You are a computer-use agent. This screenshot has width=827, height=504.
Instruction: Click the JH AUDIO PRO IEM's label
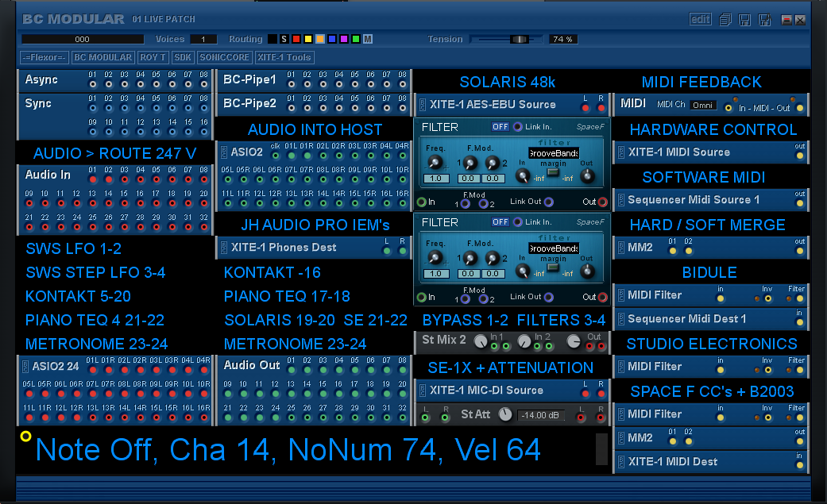click(315, 225)
